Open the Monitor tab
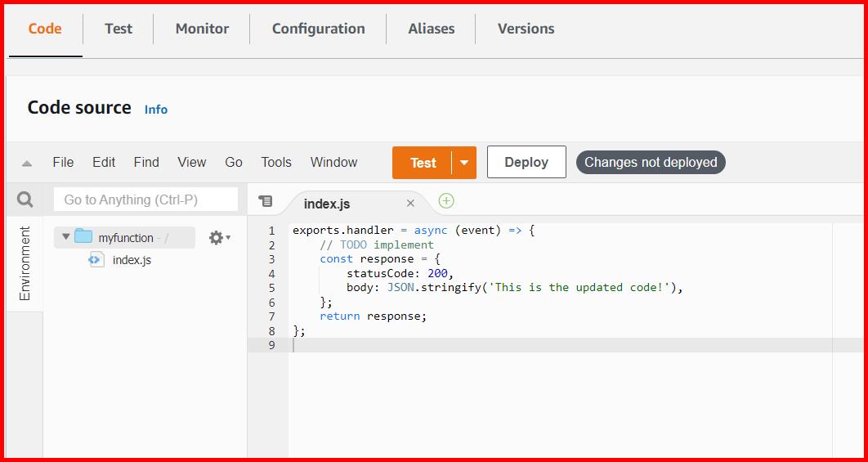This screenshot has width=868, height=462. pyautogui.click(x=202, y=29)
